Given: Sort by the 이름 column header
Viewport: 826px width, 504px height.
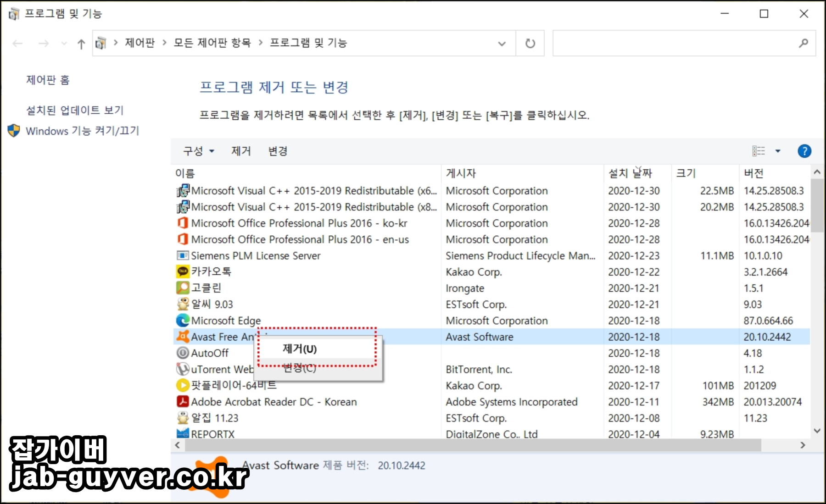Looking at the screenshot, I should tap(307, 173).
